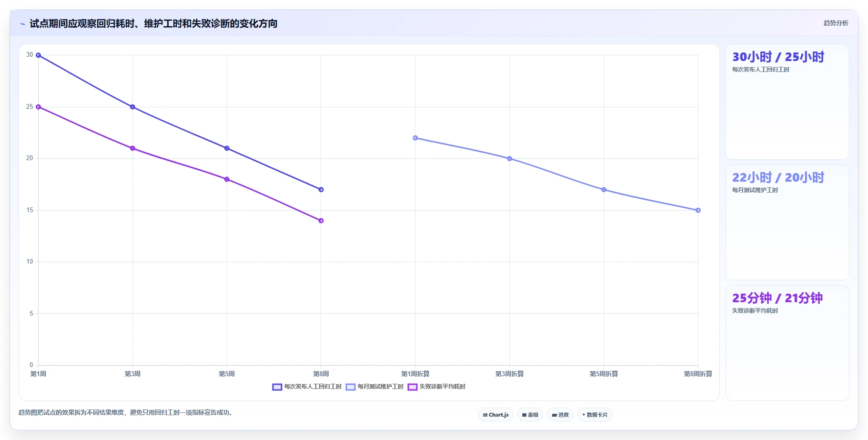
Task: Select the 30小时 / 25小时 stat card
Action: tap(787, 102)
